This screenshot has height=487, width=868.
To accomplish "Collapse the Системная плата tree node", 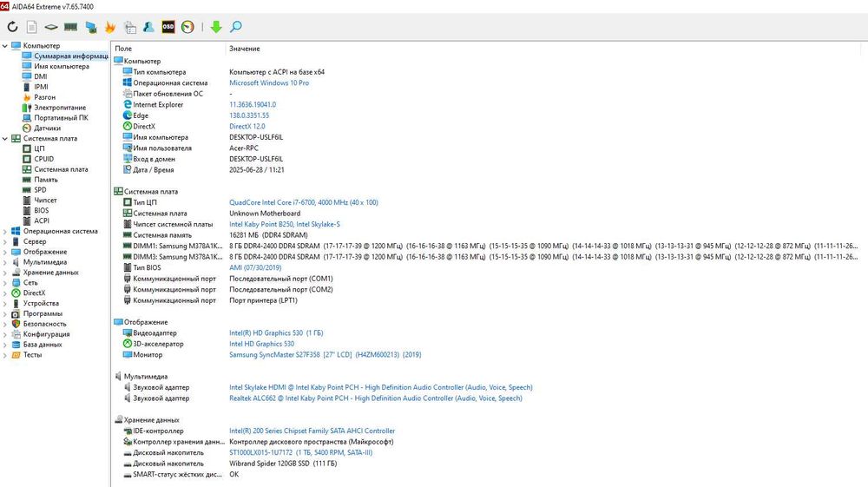I will tap(5, 138).
